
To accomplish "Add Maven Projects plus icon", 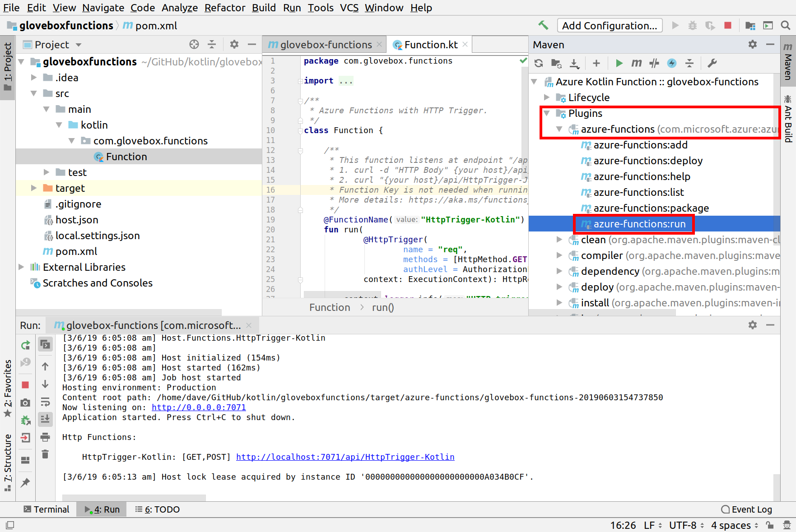I will click(596, 63).
